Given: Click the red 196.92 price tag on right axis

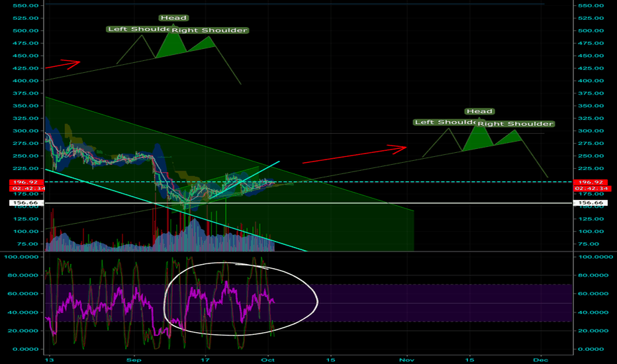Looking at the screenshot, I should coord(591,182).
